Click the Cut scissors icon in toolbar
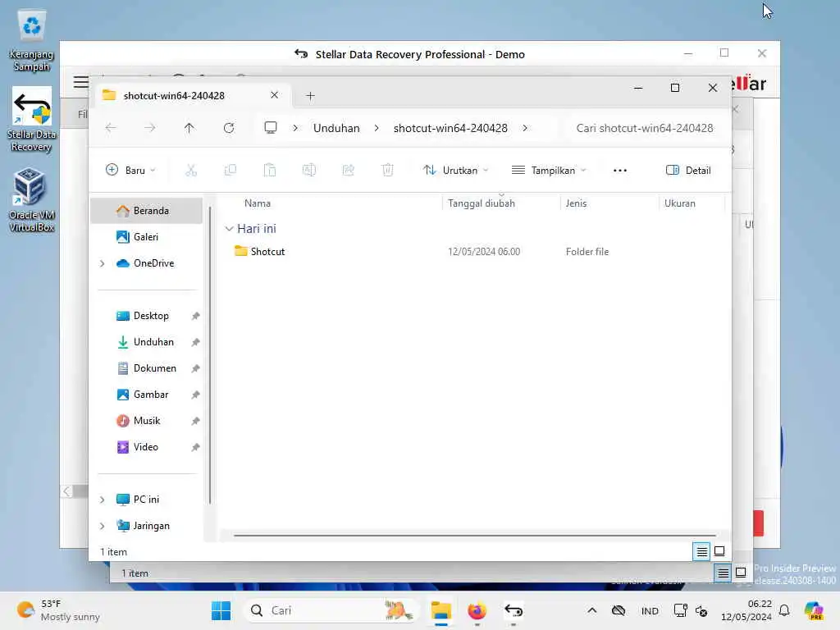Image resolution: width=840 pixels, height=630 pixels. [x=190, y=171]
